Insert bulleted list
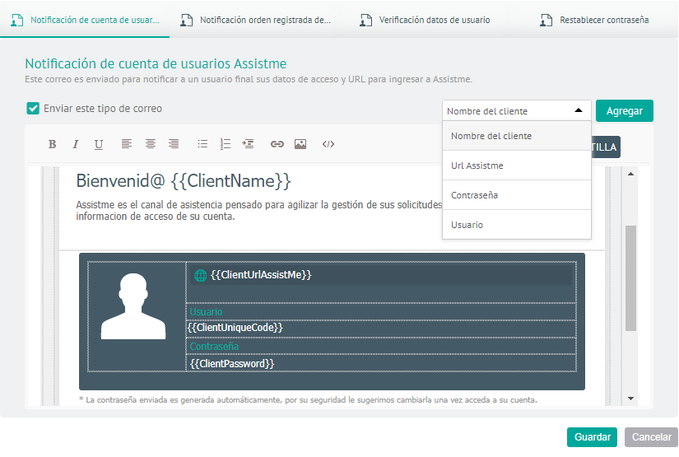 coord(202,144)
